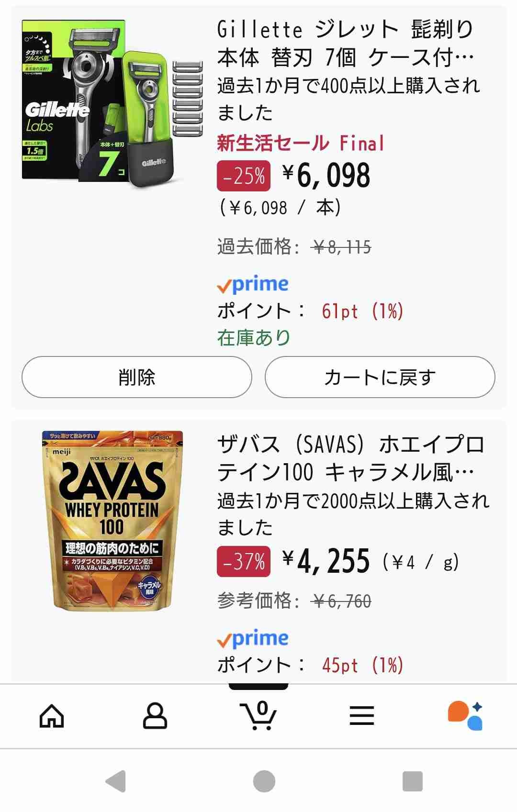The height and width of the screenshot is (812, 517).
Task: Tap the SAVAS -37% discount badge
Action: point(244,561)
